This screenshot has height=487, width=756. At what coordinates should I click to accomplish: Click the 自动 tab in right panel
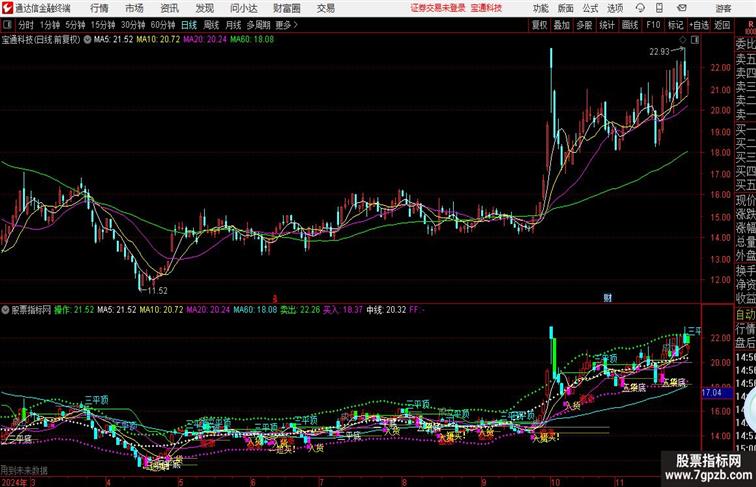click(745, 315)
